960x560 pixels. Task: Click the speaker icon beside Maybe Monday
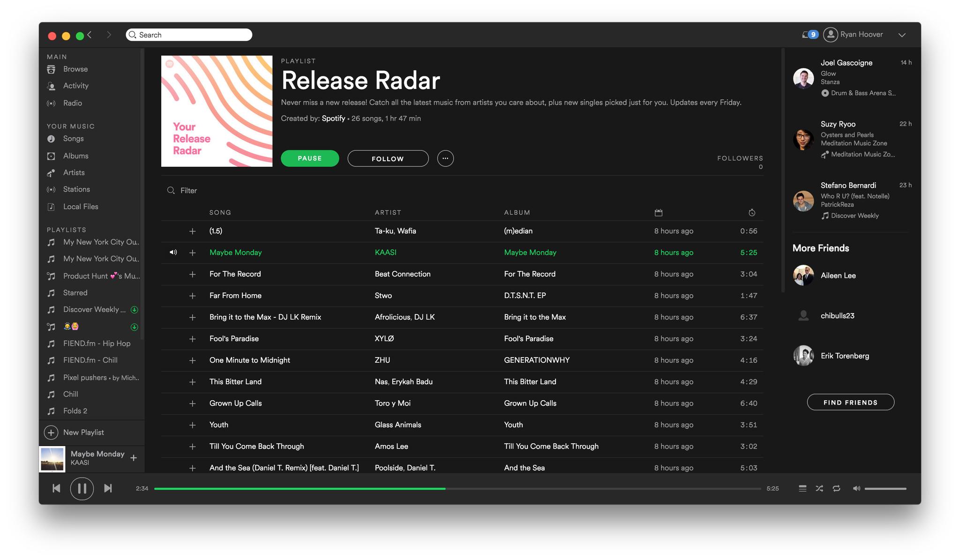(173, 253)
